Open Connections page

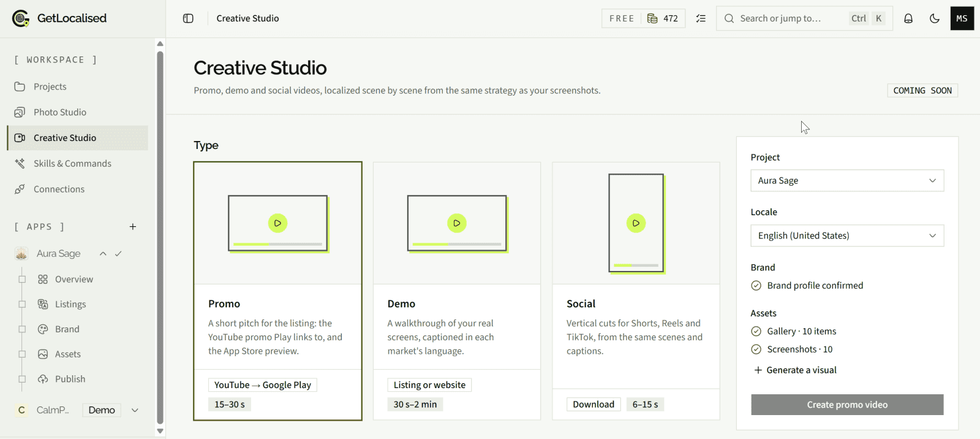tap(77, 189)
